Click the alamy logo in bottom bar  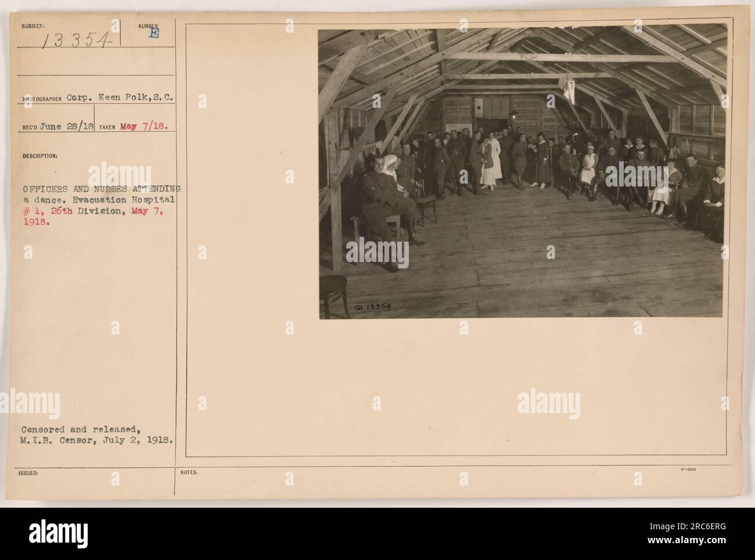(x=57, y=534)
